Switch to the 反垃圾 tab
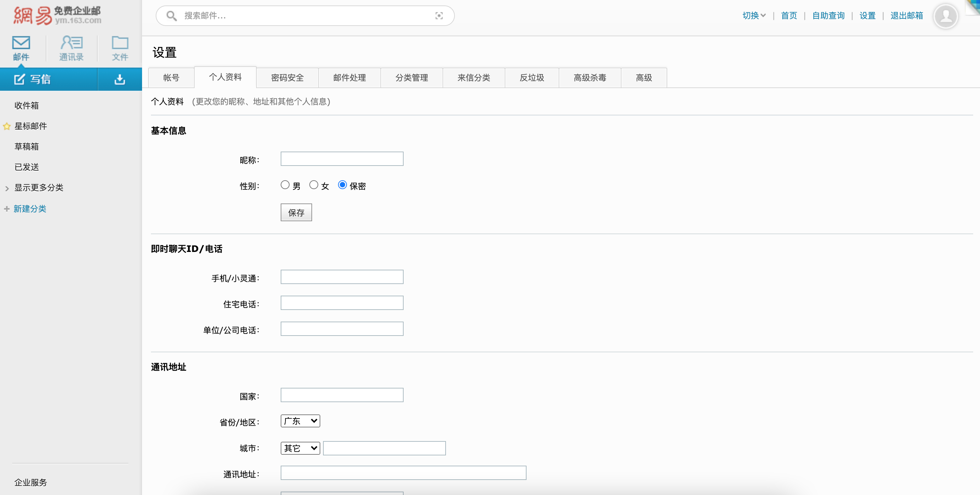This screenshot has height=495, width=980. (x=532, y=77)
